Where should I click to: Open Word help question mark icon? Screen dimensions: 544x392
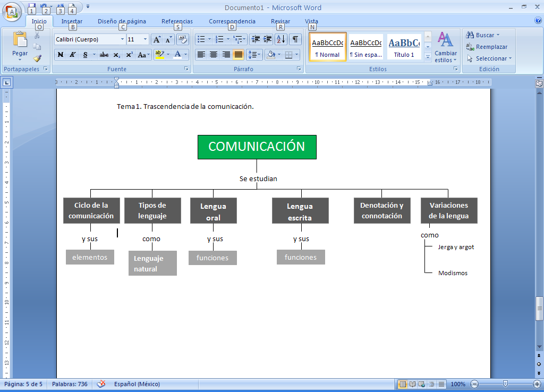[538, 21]
